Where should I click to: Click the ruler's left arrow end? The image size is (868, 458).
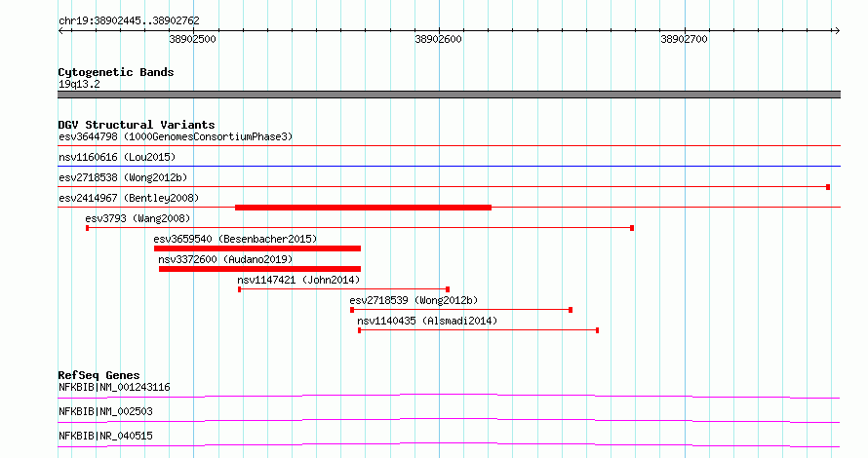tap(60, 30)
